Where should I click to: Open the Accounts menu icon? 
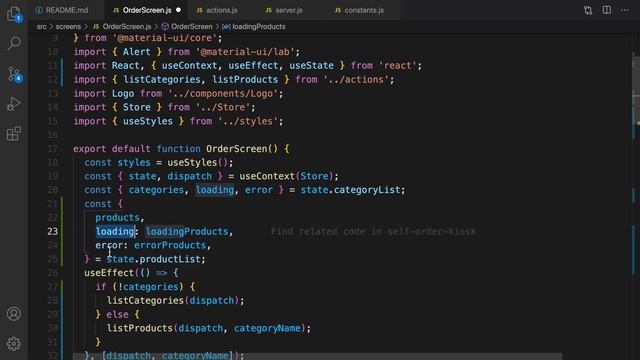click(14, 313)
